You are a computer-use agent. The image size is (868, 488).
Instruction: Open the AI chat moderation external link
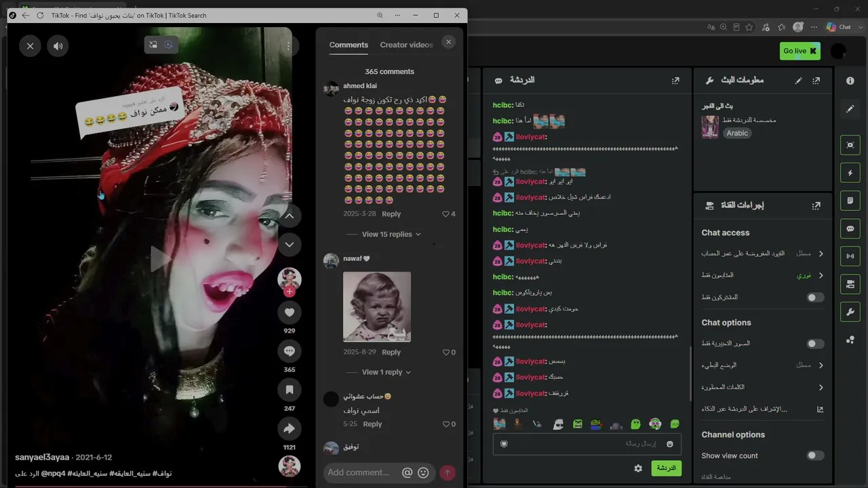pyautogui.click(x=820, y=409)
